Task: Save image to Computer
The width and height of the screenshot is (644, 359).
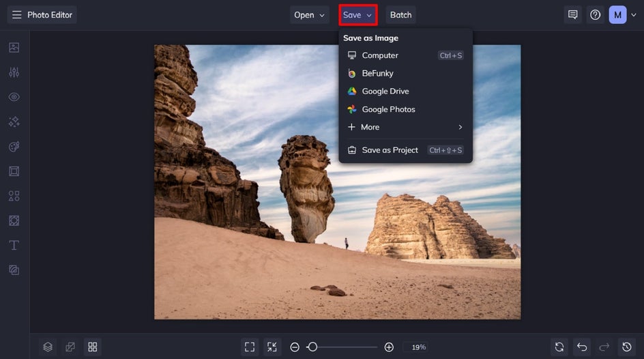Action: pos(405,55)
